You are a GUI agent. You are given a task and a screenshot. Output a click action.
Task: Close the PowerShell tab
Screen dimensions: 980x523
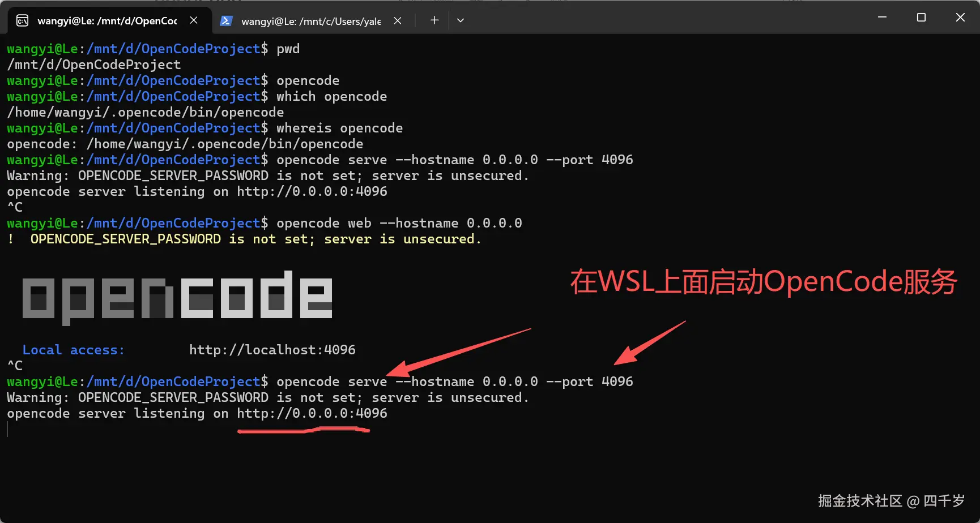click(x=398, y=20)
